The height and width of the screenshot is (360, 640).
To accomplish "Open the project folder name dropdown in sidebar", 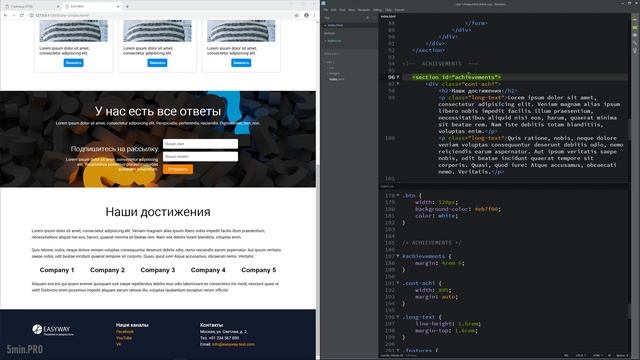I will (x=331, y=54).
